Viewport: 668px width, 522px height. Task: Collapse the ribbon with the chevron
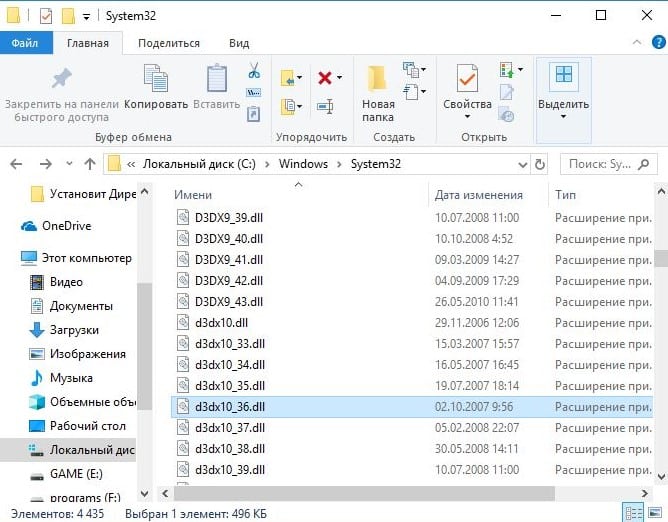[x=637, y=42]
